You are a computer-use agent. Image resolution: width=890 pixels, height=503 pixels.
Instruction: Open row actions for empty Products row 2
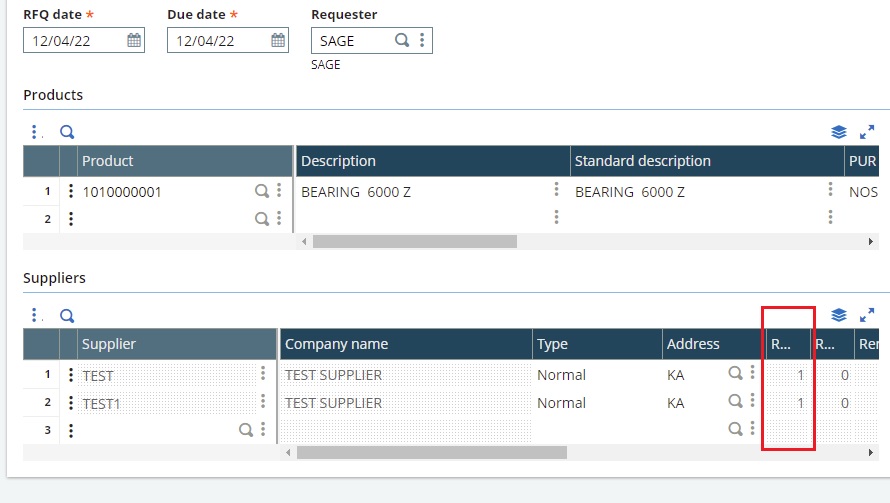click(x=71, y=219)
